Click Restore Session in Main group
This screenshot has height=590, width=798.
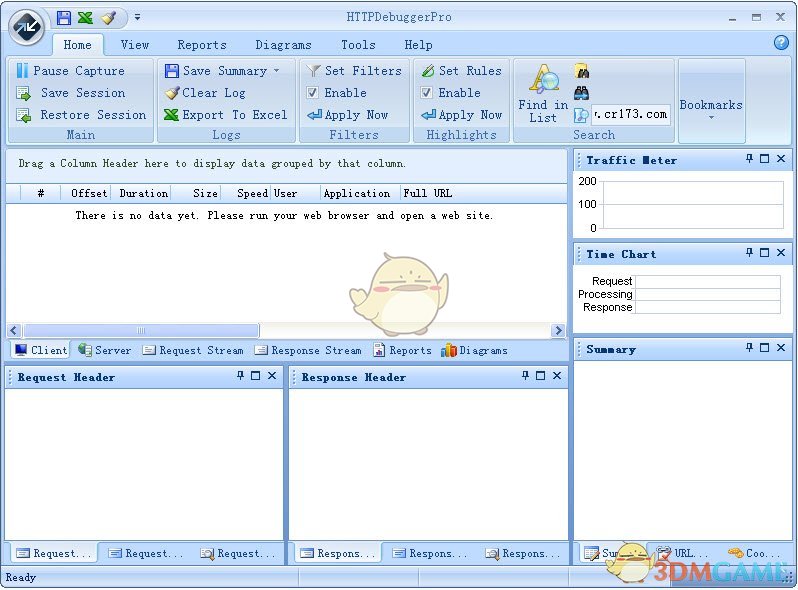click(x=92, y=115)
